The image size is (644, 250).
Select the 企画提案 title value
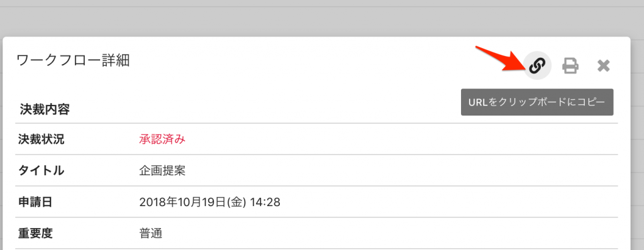tap(162, 170)
